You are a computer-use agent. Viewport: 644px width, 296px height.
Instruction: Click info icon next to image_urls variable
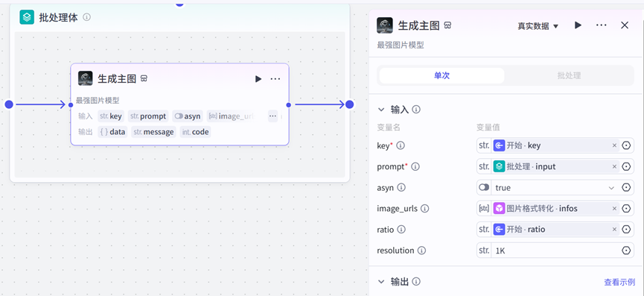click(x=425, y=209)
